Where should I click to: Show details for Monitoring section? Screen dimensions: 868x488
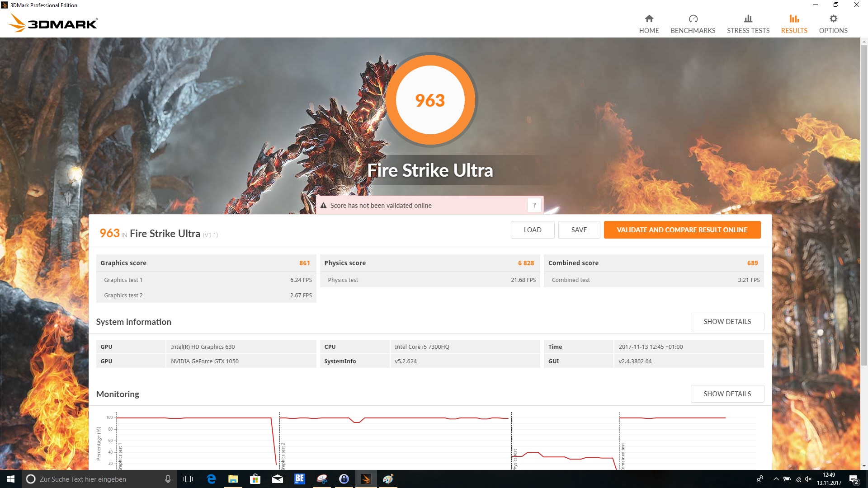[x=727, y=394]
